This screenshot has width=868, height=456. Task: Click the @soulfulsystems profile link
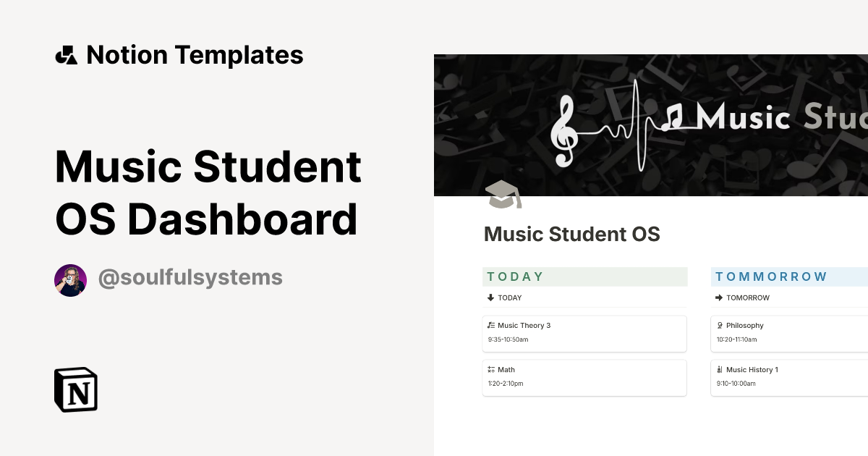point(190,278)
